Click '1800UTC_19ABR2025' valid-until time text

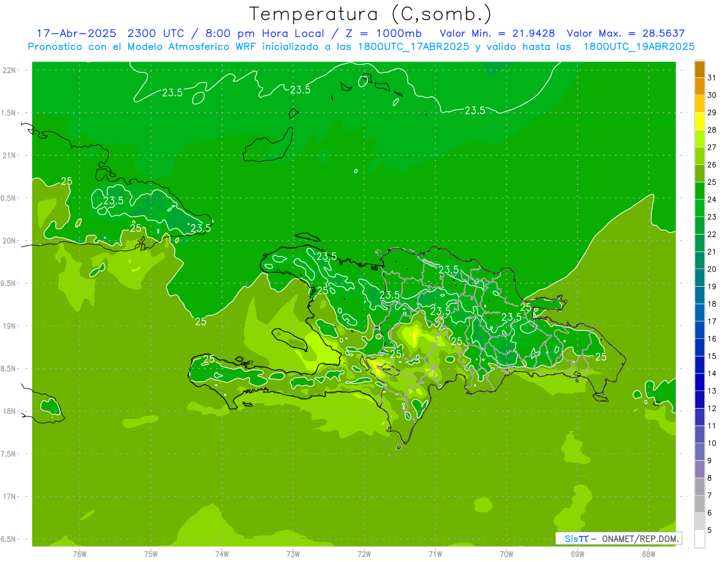(x=639, y=46)
